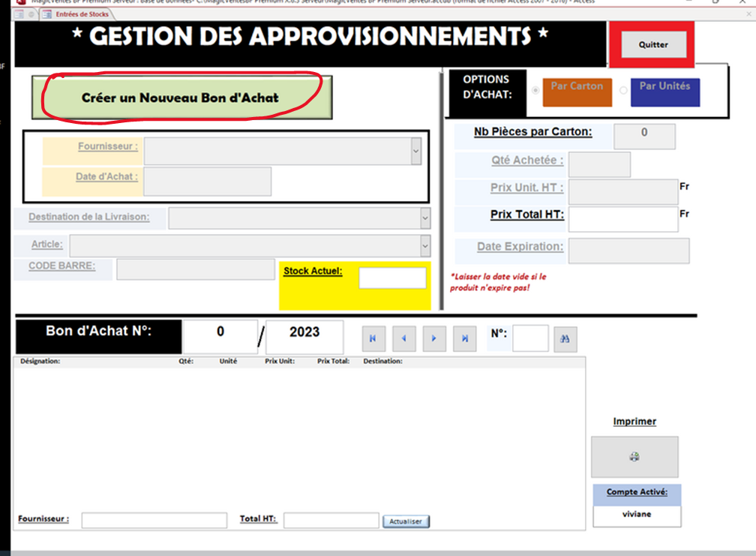The image size is (756, 556).
Task: Focus the Prix Total HT field
Action: pos(622,219)
